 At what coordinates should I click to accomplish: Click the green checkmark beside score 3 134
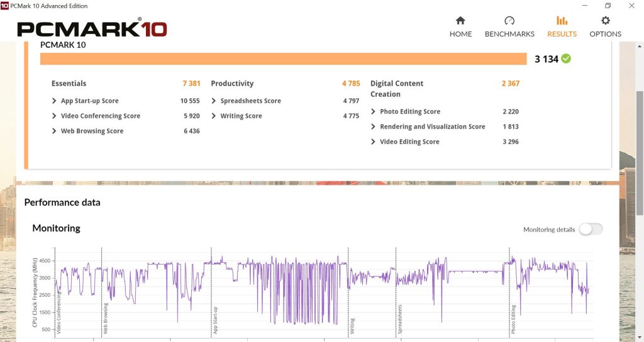(x=566, y=58)
